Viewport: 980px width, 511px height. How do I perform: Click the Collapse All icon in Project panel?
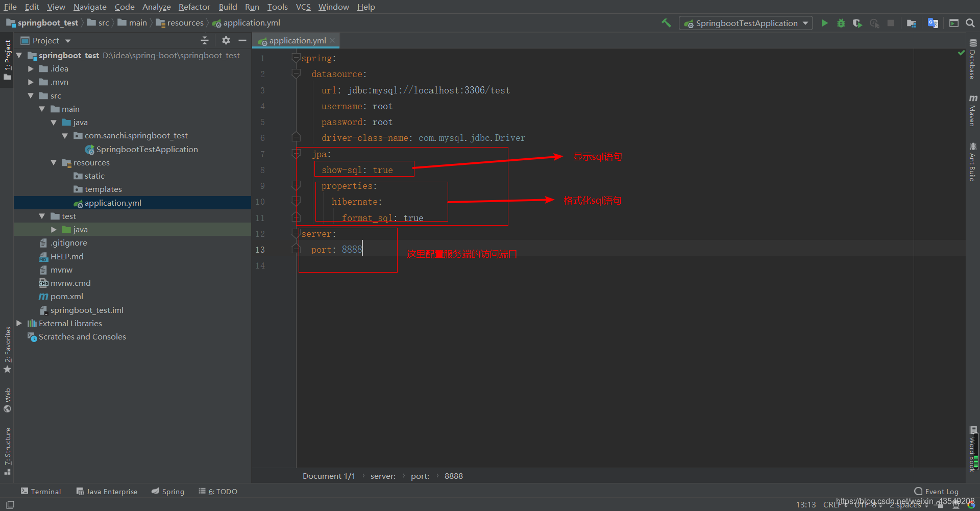coord(205,40)
